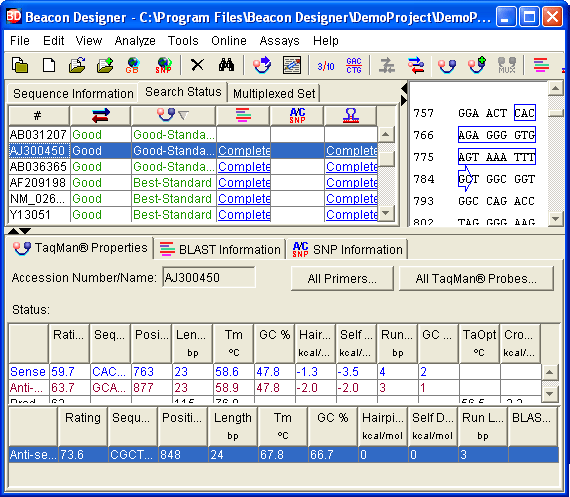Click the primer arrows column header
This screenshot has height=497, width=570.
pyautogui.click(x=100, y=116)
